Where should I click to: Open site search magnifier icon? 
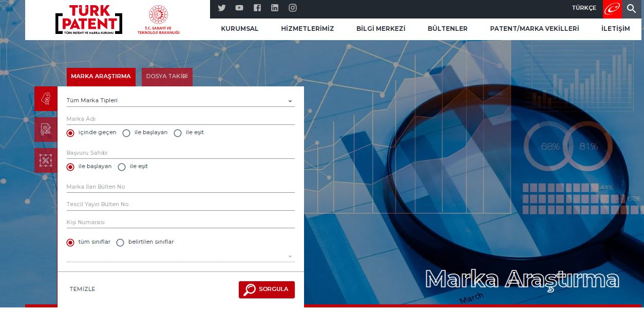[631, 8]
